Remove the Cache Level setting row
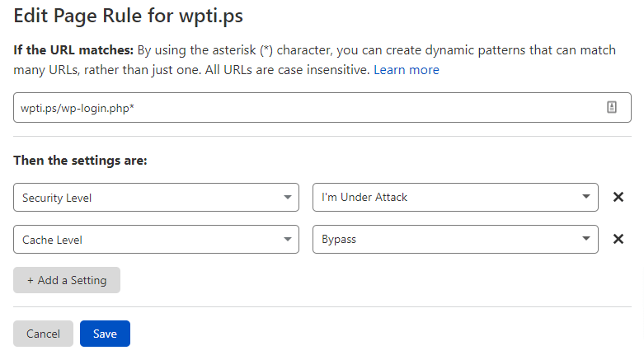Viewport: 644px width, 355px height. pyautogui.click(x=618, y=239)
